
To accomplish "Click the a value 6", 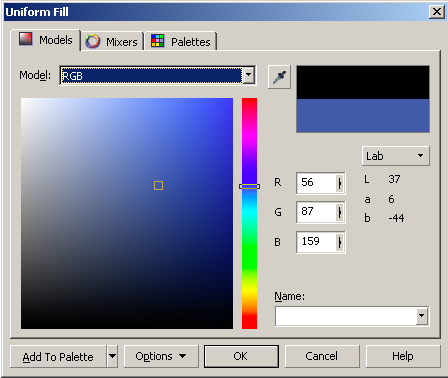I will [391, 199].
